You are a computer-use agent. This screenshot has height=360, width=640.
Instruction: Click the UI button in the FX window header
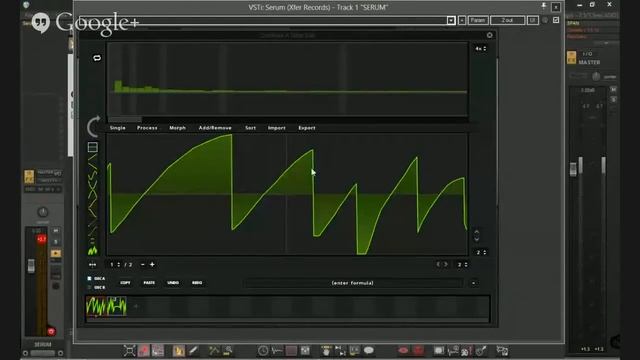coord(533,20)
